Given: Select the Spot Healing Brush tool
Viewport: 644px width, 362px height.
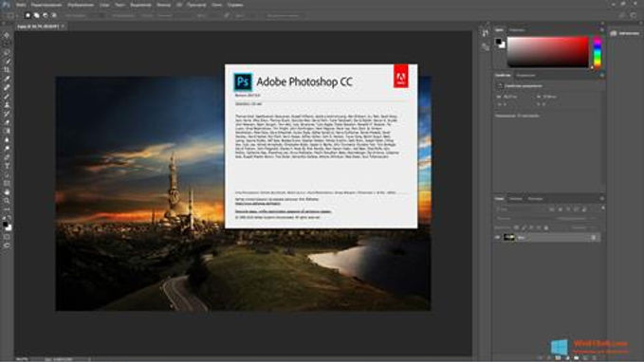Looking at the screenshot, I should [x=7, y=87].
